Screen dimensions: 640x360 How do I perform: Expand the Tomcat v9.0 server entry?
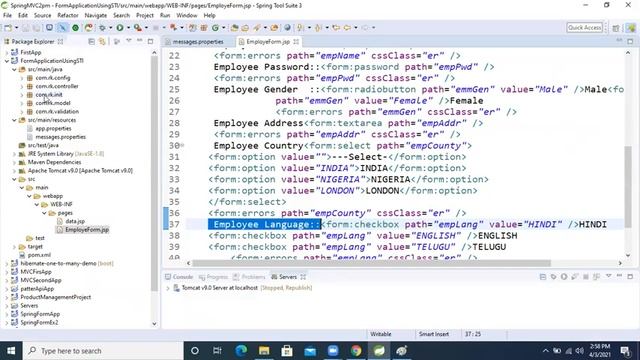click(168, 288)
